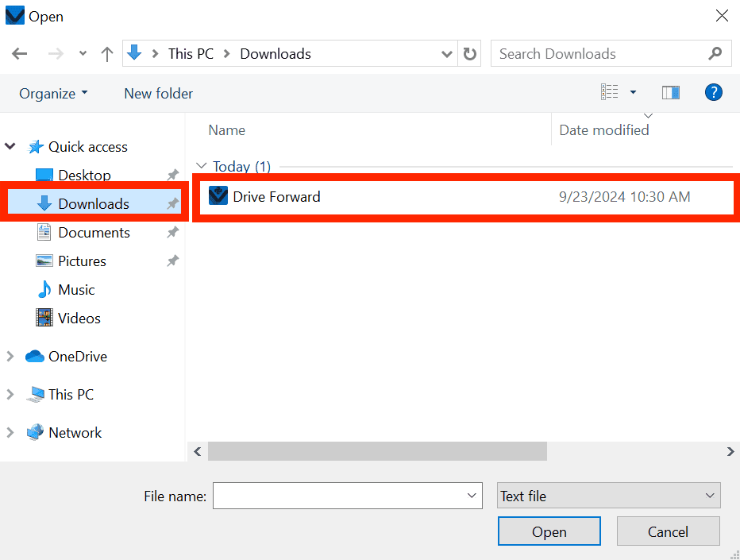740x560 pixels.
Task: Select the Drive Forward file
Action: point(276,197)
